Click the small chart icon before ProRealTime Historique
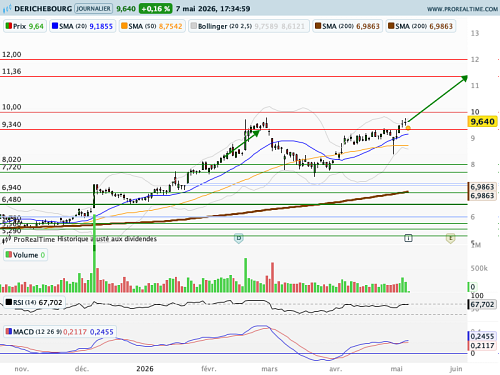 (7, 239)
